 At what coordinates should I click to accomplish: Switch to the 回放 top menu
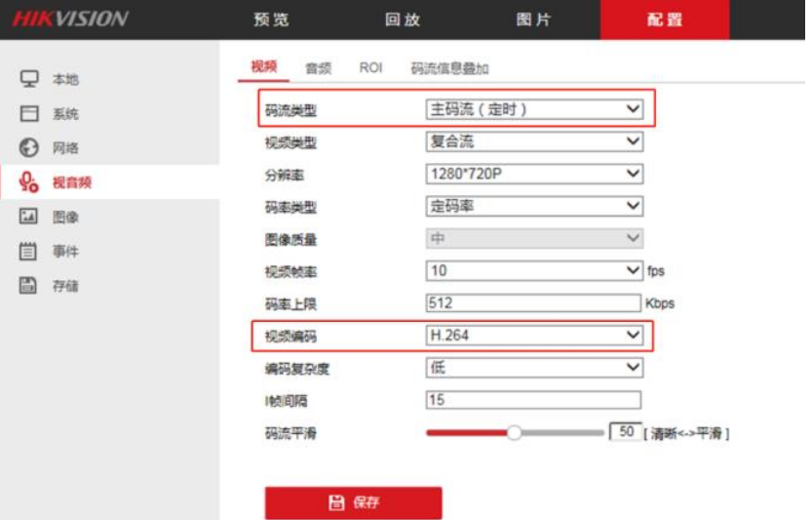click(403, 20)
